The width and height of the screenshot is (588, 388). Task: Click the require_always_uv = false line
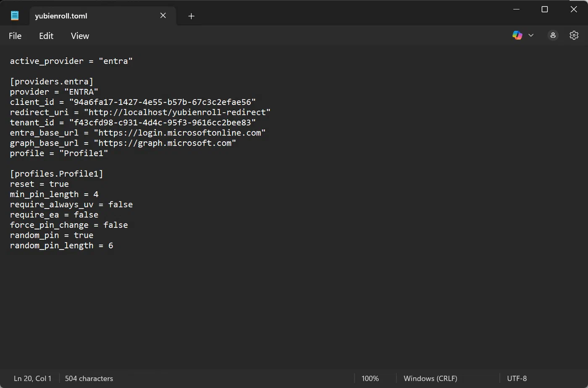[x=71, y=205]
